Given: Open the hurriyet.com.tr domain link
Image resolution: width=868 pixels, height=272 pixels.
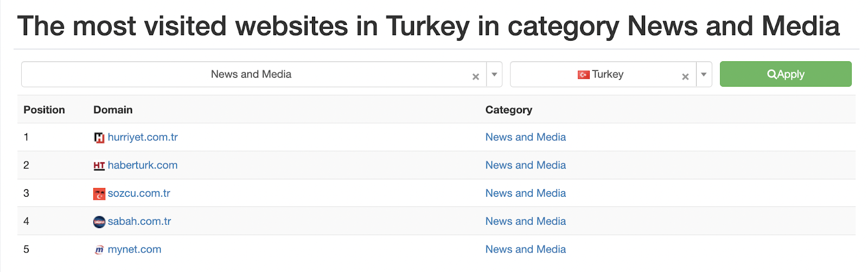Looking at the screenshot, I should point(143,137).
